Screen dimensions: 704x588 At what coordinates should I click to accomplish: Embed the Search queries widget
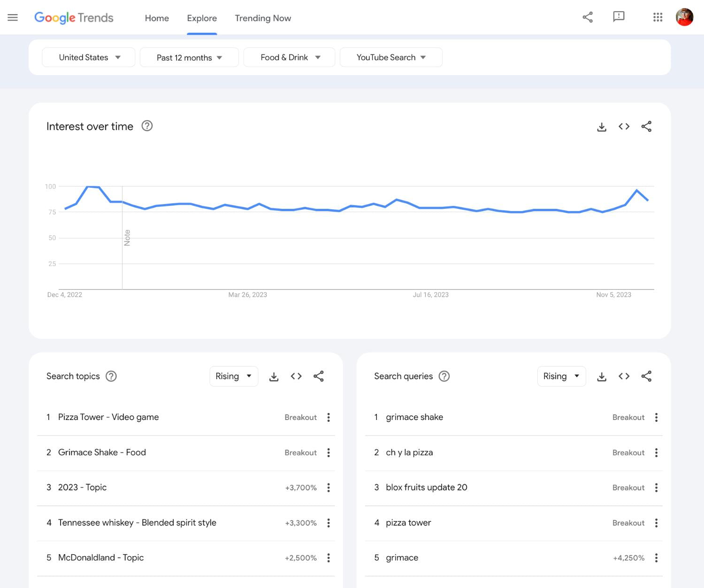point(624,376)
